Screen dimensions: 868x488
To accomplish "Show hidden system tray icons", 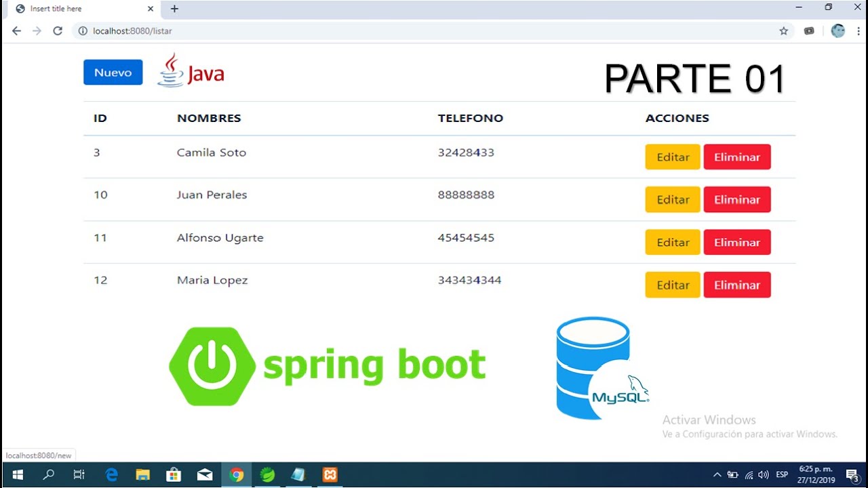I will click(717, 474).
